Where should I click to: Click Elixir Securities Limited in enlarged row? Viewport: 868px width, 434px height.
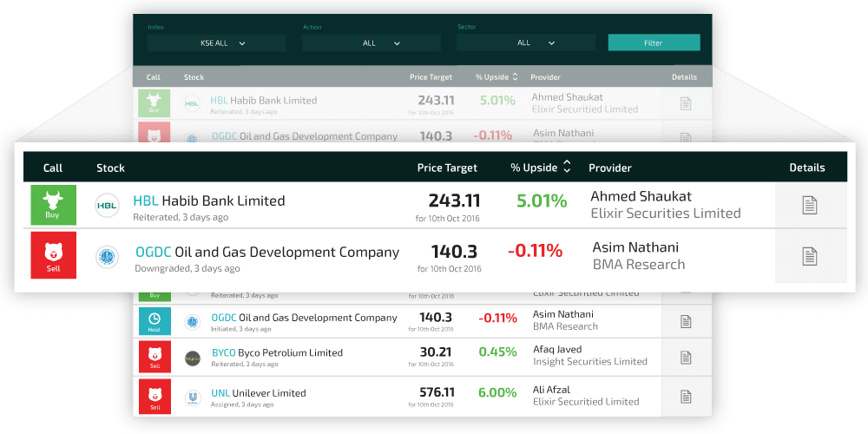666,214
